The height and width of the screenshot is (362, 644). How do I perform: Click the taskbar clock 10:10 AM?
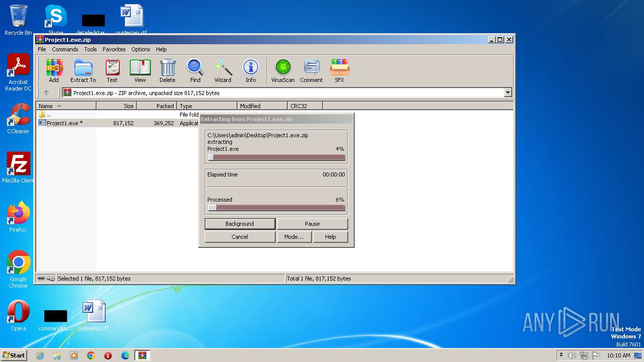[x=618, y=355]
